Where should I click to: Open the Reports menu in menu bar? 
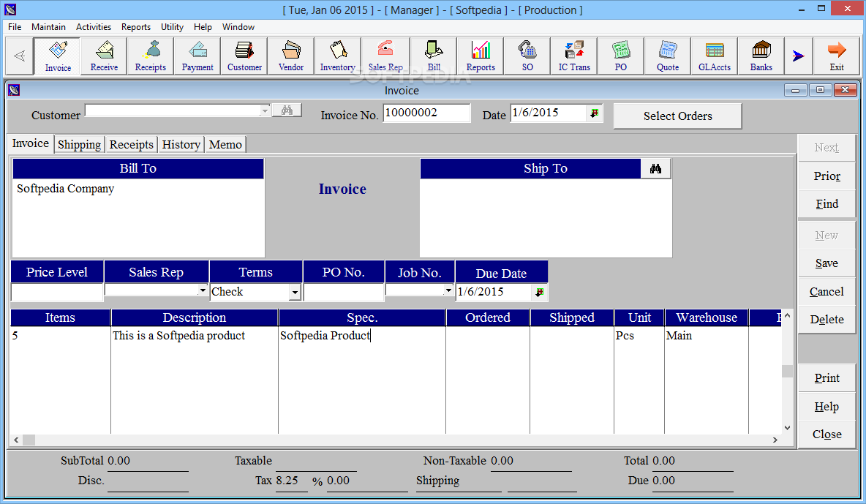tap(136, 26)
